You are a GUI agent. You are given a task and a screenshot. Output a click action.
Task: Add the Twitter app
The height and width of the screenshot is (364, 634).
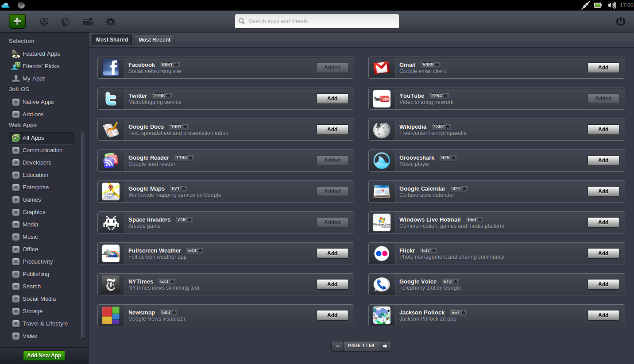tap(332, 99)
